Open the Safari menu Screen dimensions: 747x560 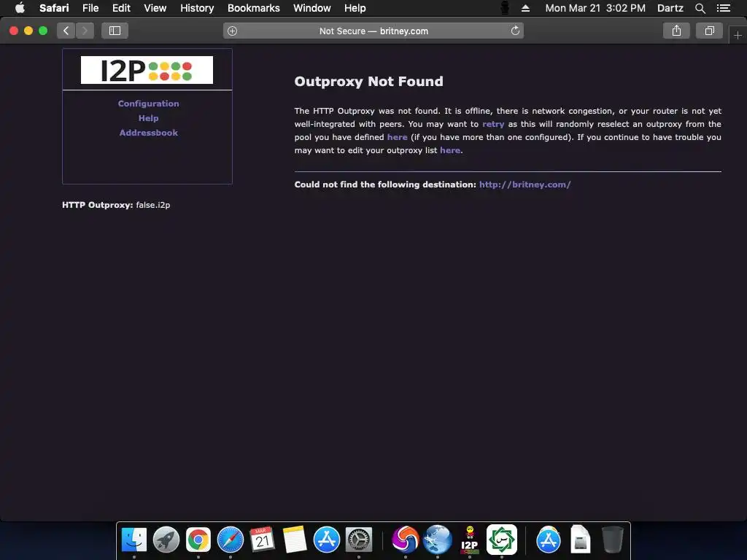point(54,8)
